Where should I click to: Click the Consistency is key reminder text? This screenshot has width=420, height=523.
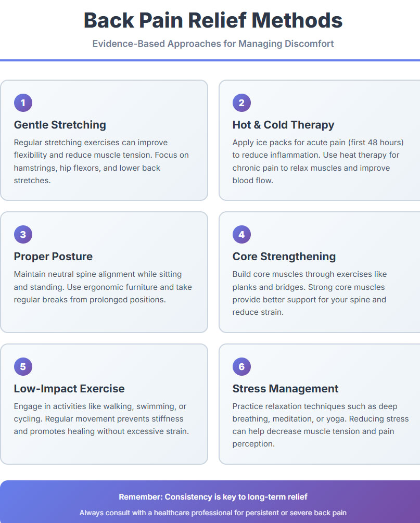point(213,497)
